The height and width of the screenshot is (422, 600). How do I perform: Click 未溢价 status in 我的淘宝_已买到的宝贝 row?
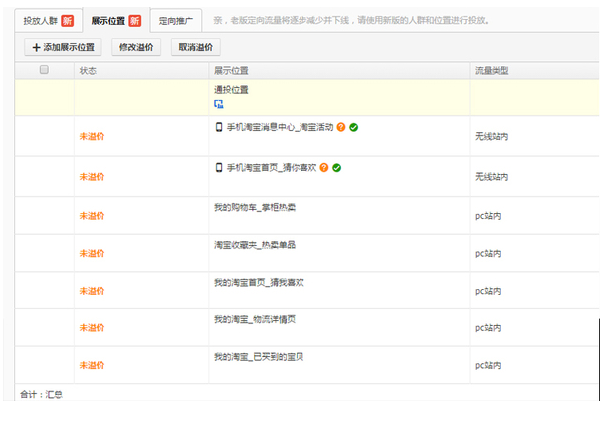pyautogui.click(x=92, y=365)
